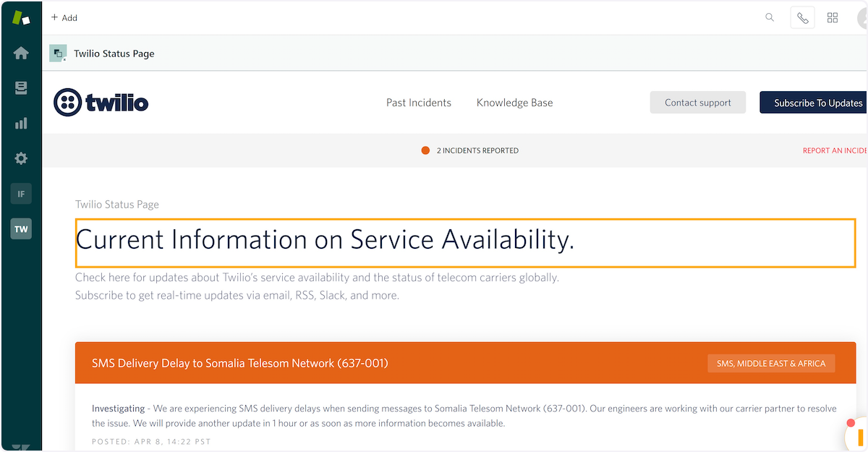
Task: Open the Zendesk logo in the sidebar
Action: (21, 17)
